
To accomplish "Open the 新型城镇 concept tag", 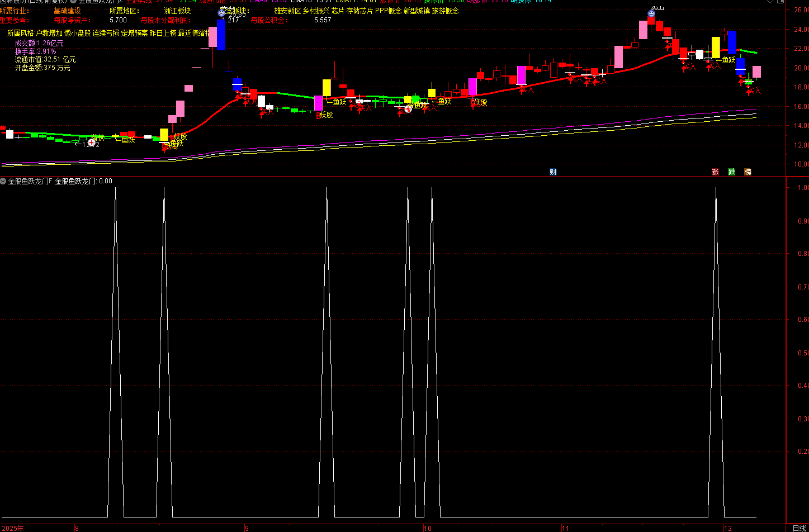I will (417, 11).
